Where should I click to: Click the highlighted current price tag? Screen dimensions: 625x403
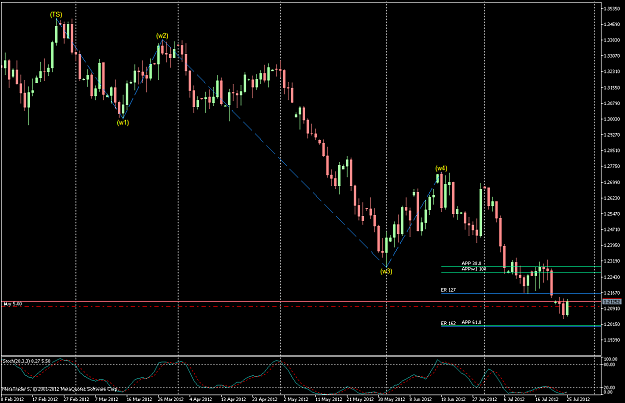coord(612,302)
